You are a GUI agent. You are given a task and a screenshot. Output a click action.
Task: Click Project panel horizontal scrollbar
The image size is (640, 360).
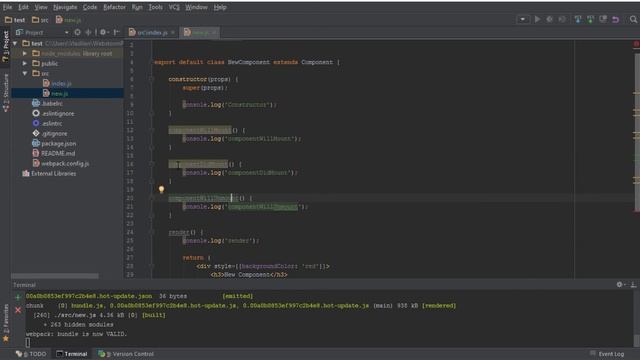[x=55, y=276]
